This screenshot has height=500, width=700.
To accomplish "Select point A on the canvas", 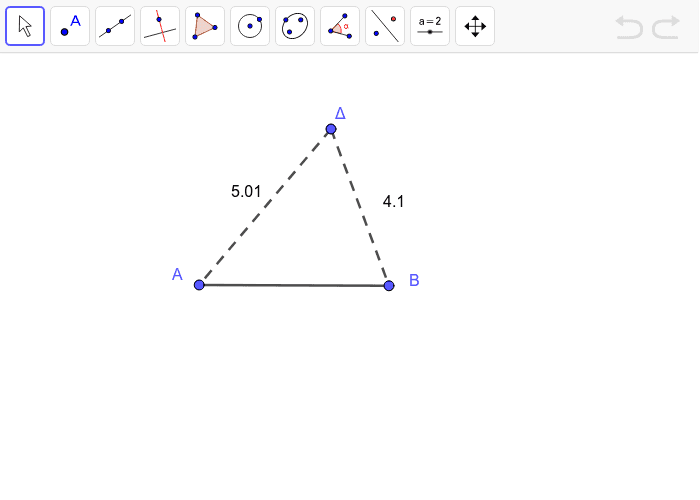I will 199,285.
